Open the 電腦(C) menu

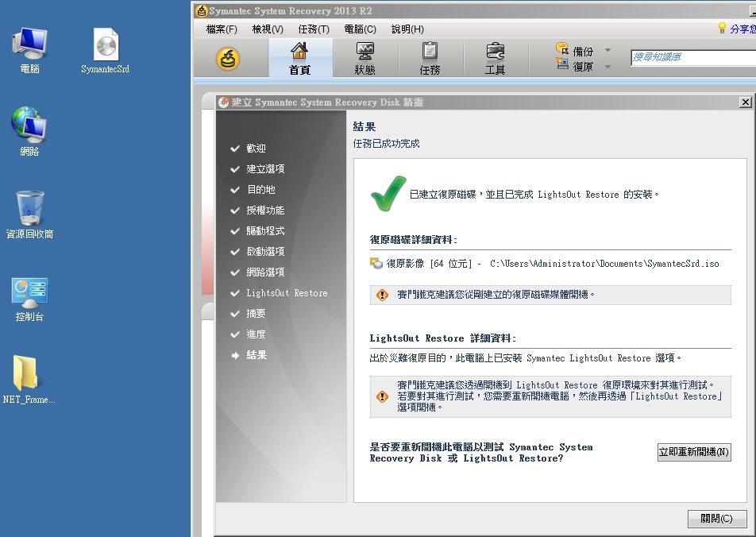[x=361, y=29]
